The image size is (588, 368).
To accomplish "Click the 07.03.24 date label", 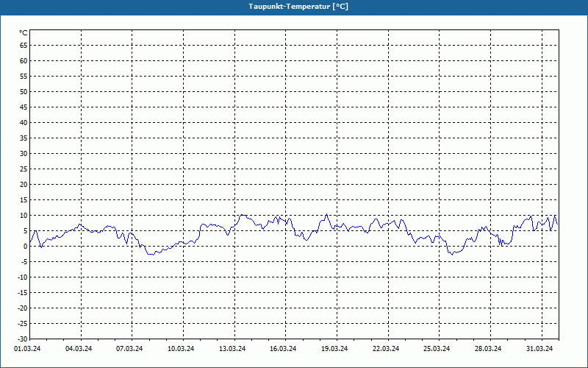I will coord(129,349).
